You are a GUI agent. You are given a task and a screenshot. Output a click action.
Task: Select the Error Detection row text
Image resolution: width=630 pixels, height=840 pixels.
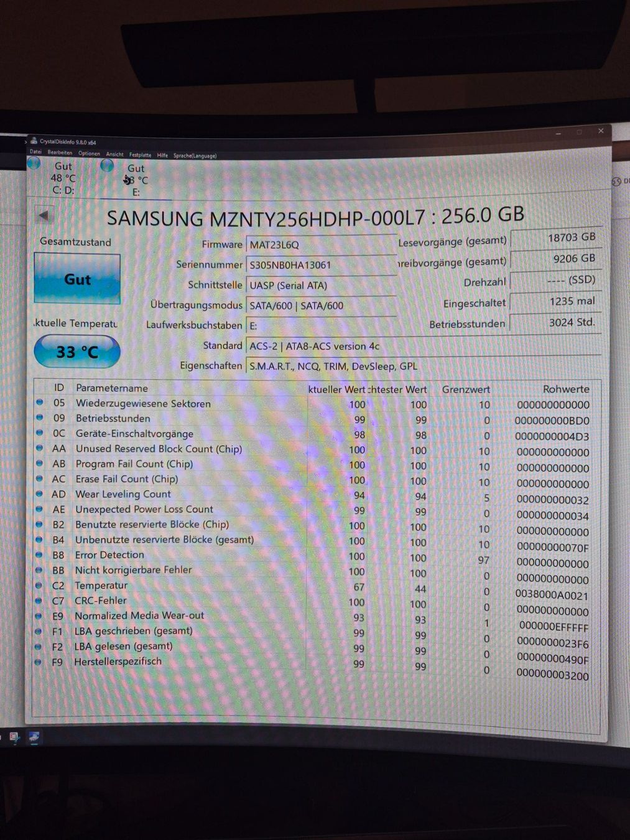[109, 554]
